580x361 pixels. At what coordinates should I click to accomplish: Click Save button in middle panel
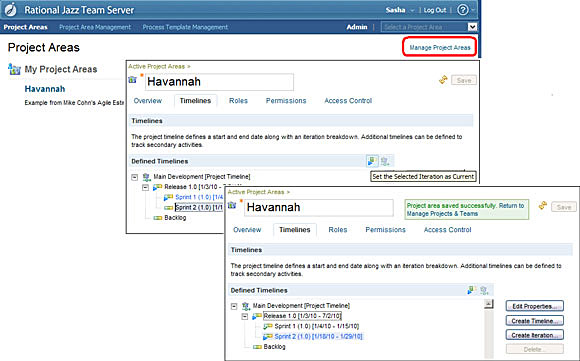[x=464, y=80]
